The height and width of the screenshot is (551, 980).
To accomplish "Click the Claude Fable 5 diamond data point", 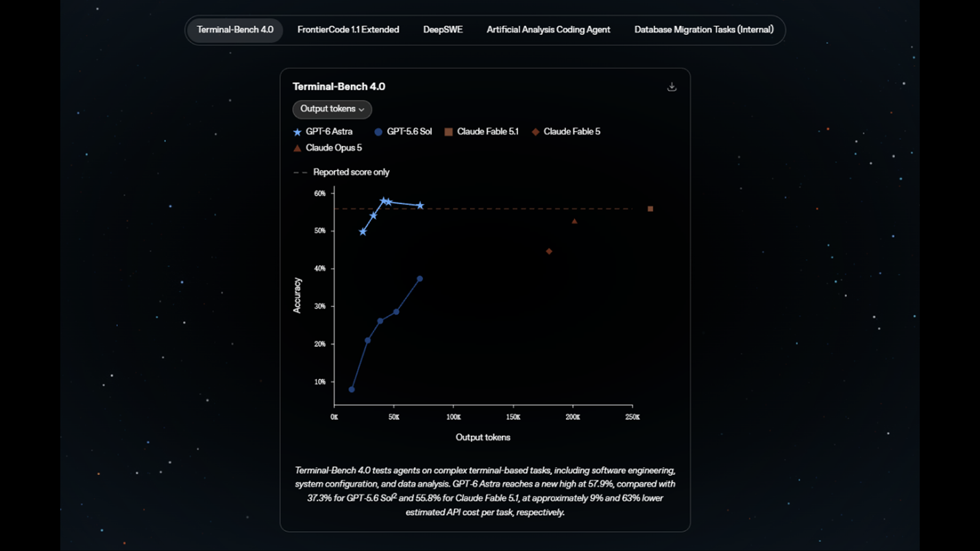I will 549,252.
